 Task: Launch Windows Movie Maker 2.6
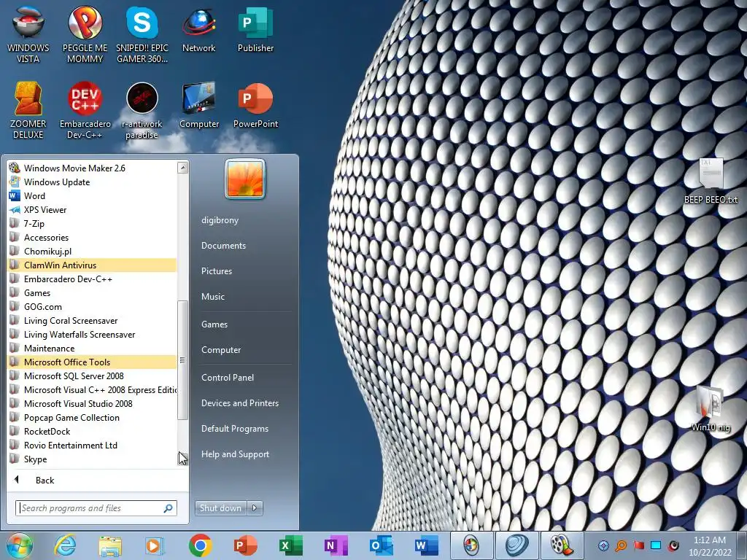tap(93, 168)
